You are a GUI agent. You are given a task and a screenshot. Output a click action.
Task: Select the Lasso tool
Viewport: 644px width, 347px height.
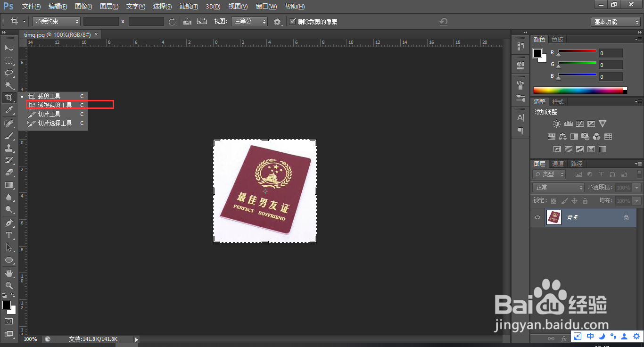pos(8,73)
